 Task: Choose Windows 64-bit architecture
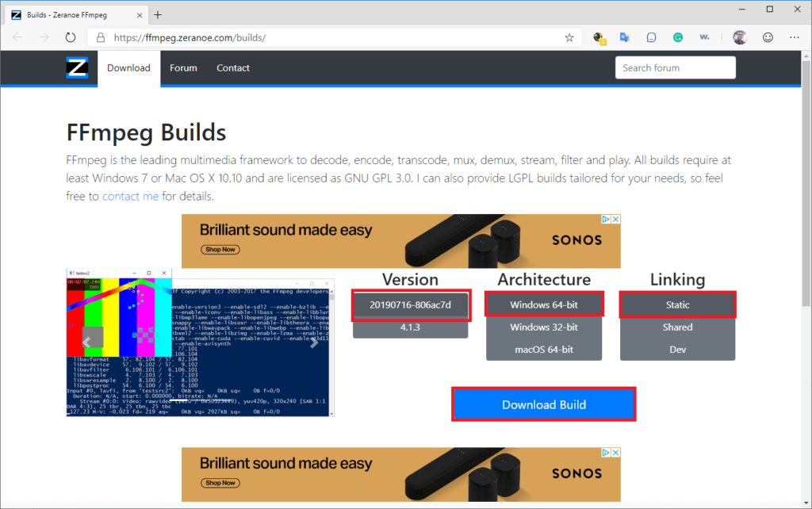[x=544, y=305]
